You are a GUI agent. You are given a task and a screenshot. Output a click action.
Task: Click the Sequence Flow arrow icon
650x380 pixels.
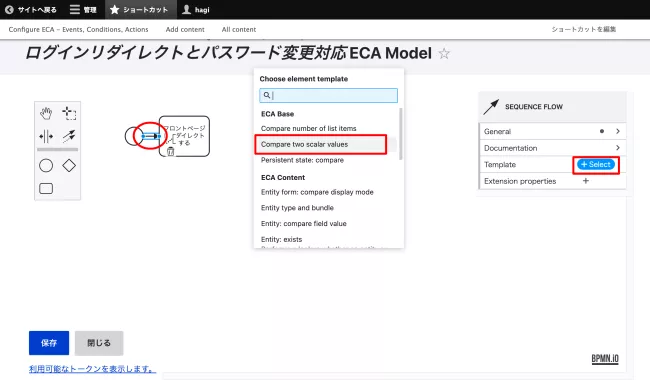pyautogui.click(x=491, y=107)
